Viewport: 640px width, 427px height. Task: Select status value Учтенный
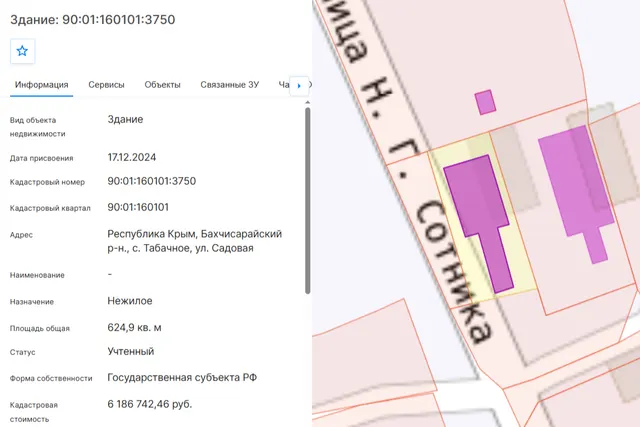pyautogui.click(x=131, y=351)
